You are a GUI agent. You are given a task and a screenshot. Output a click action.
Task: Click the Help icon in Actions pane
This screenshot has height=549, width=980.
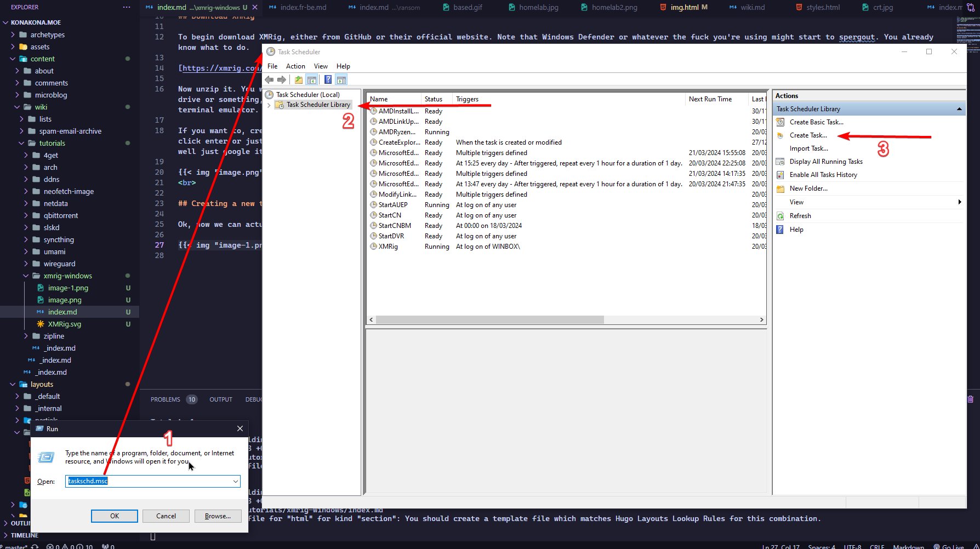[780, 230]
